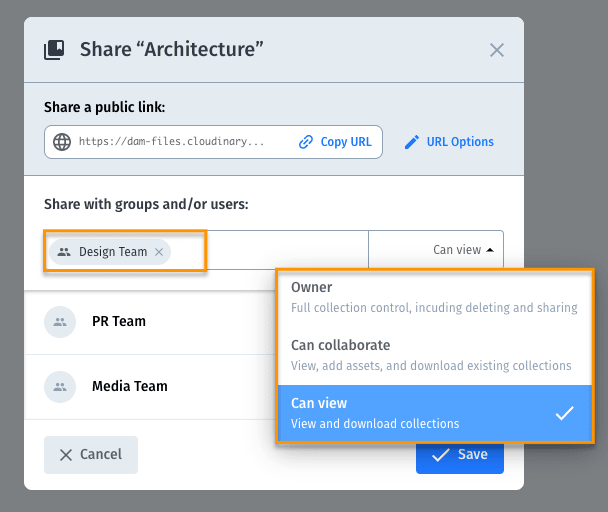The height and width of the screenshot is (512, 608).
Task: Click the globe icon in the URL field
Action: (62, 142)
